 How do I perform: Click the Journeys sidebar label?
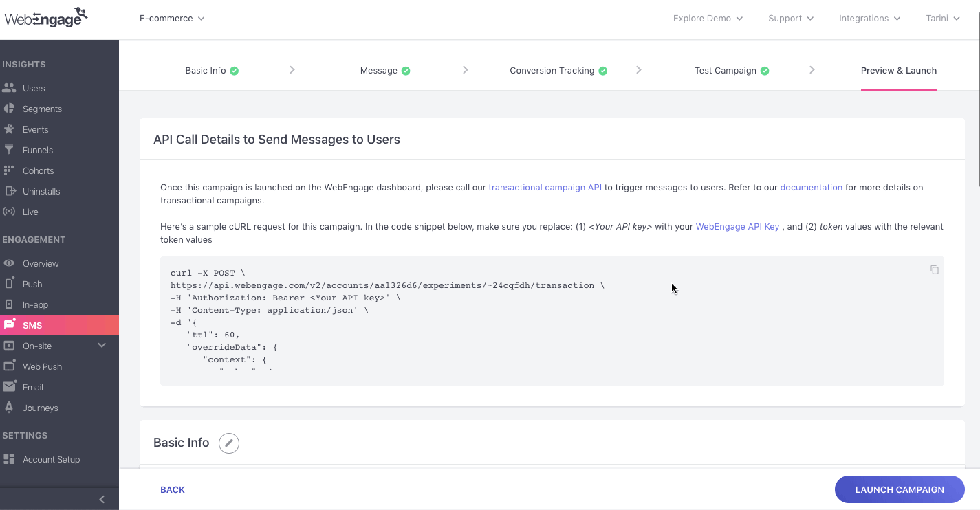[40, 408]
